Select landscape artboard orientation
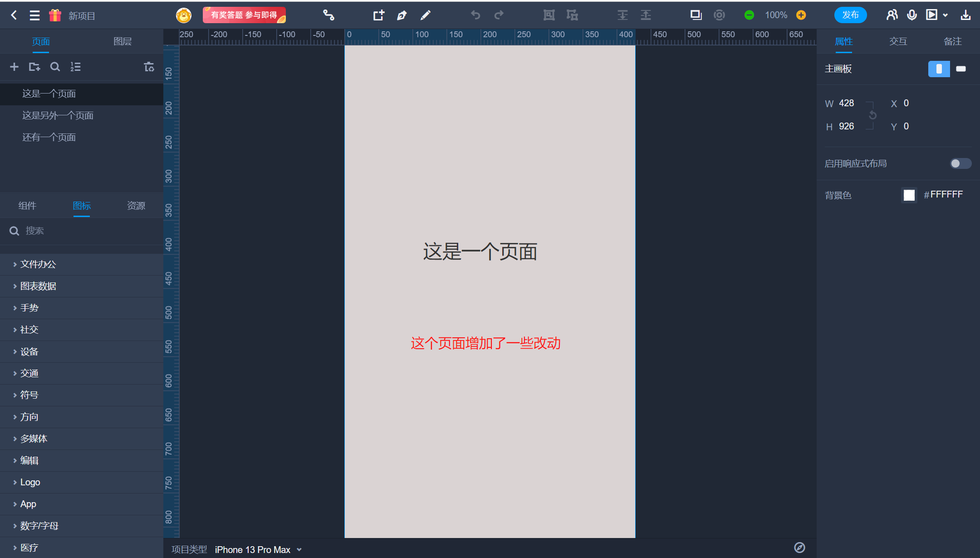 point(960,69)
